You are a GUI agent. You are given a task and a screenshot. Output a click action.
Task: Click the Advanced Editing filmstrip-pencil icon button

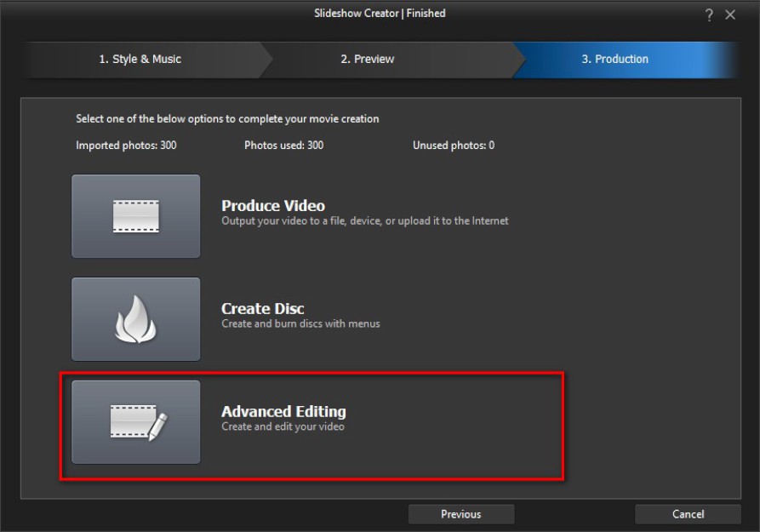(x=135, y=422)
